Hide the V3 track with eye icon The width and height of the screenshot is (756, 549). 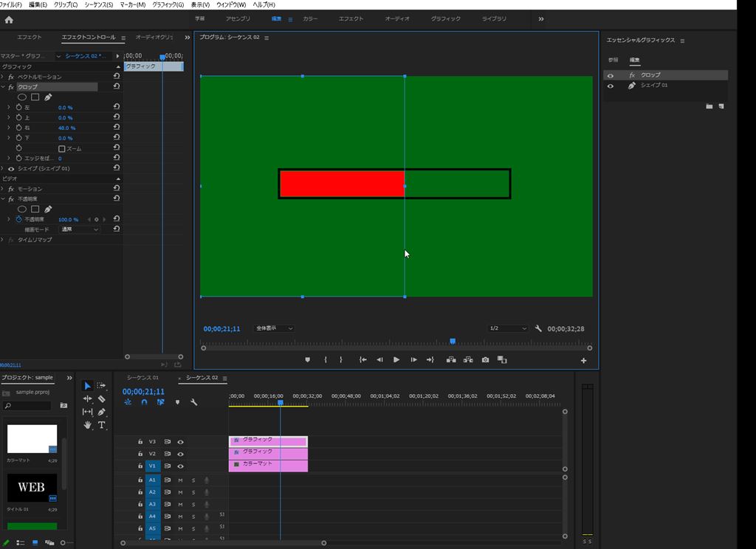click(180, 442)
